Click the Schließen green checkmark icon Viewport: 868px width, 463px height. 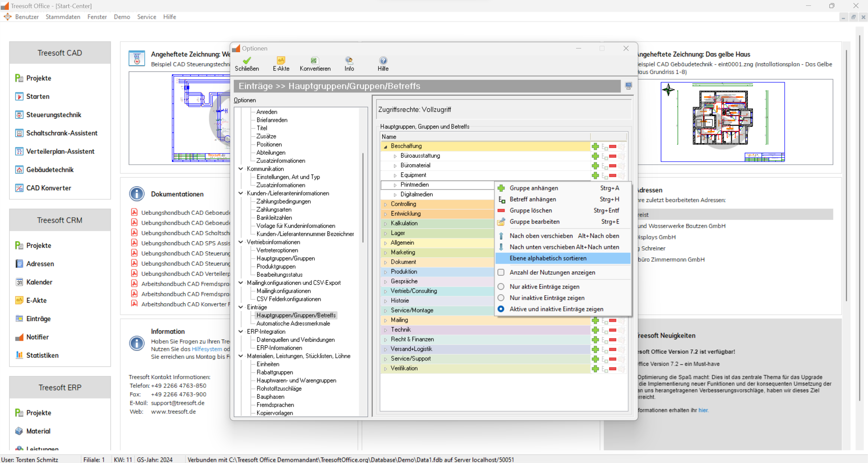(246, 61)
